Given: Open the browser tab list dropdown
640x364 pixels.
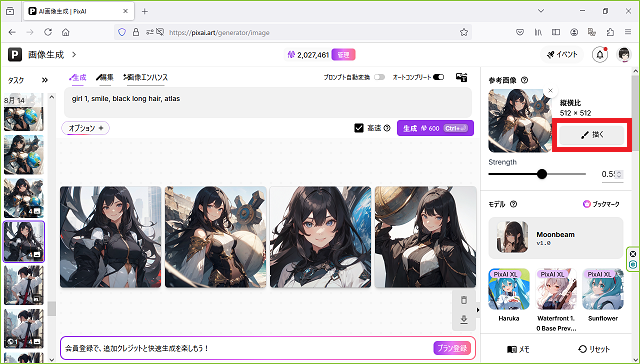Looking at the screenshot, I should (x=541, y=11).
